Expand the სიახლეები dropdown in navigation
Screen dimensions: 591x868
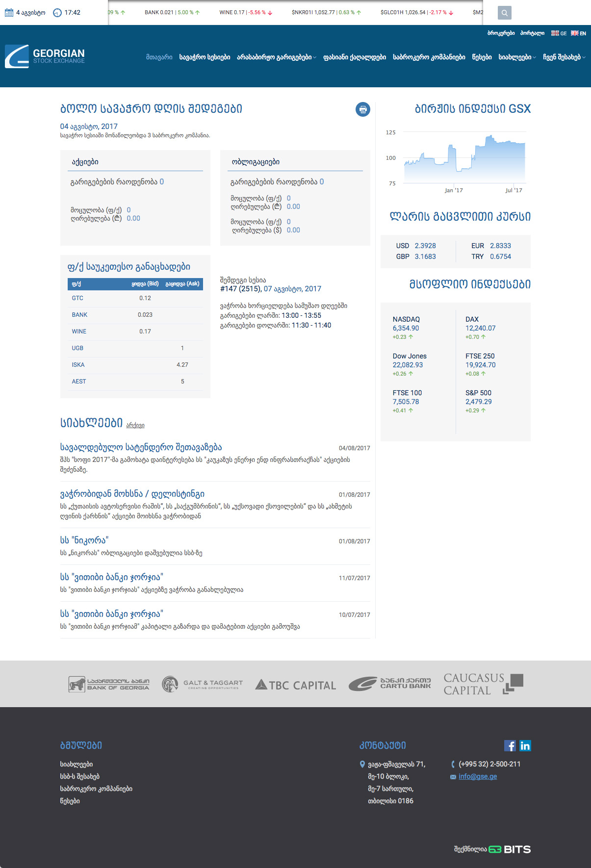coord(517,57)
